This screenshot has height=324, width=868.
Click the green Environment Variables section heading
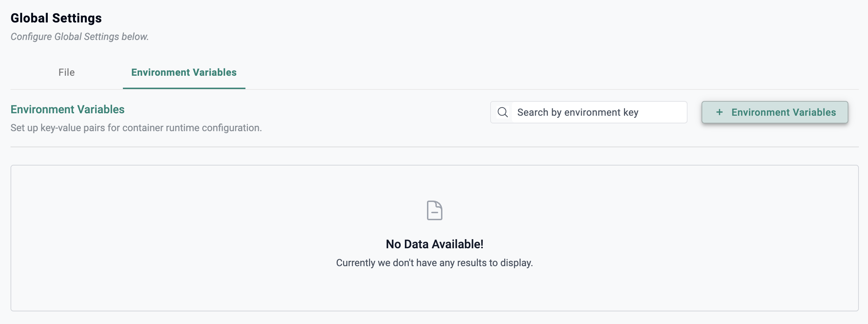tap(67, 109)
